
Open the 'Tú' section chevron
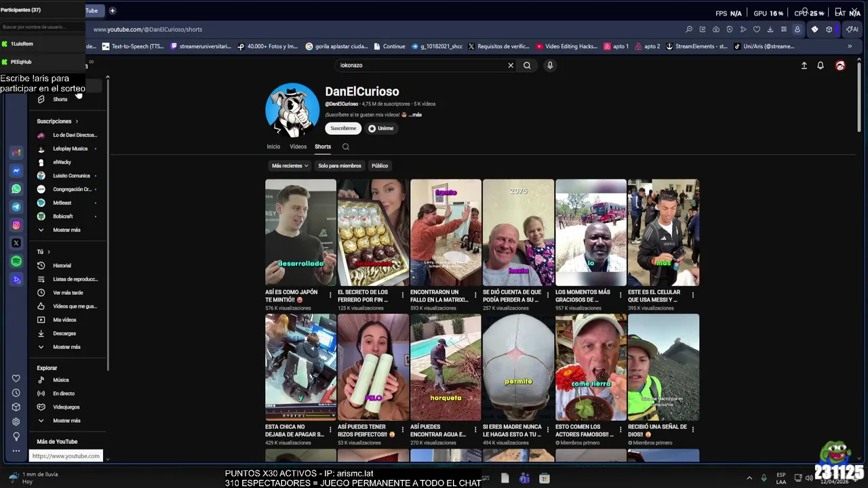[49, 252]
